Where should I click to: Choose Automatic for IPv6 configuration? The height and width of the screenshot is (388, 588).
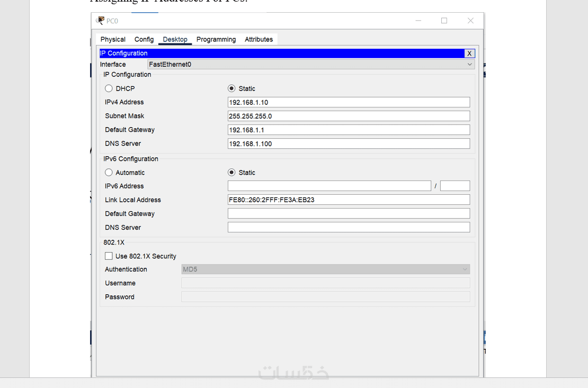[109, 173]
